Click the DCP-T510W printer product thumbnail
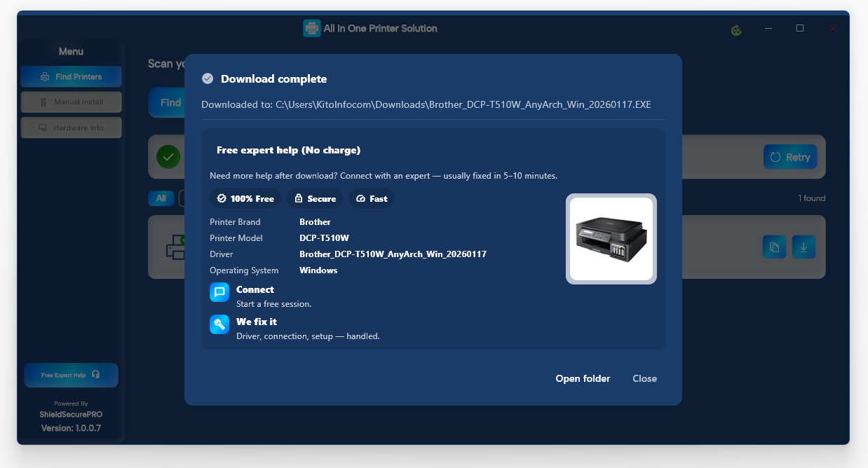The height and width of the screenshot is (468, 868). coord(611,238)
